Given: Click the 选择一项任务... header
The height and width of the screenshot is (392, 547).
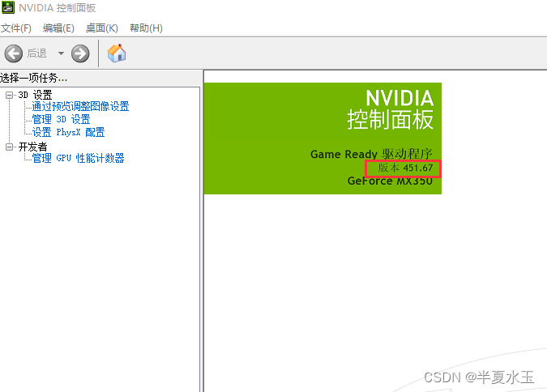Looking at the screenshot, I should (x=34, y=78).
